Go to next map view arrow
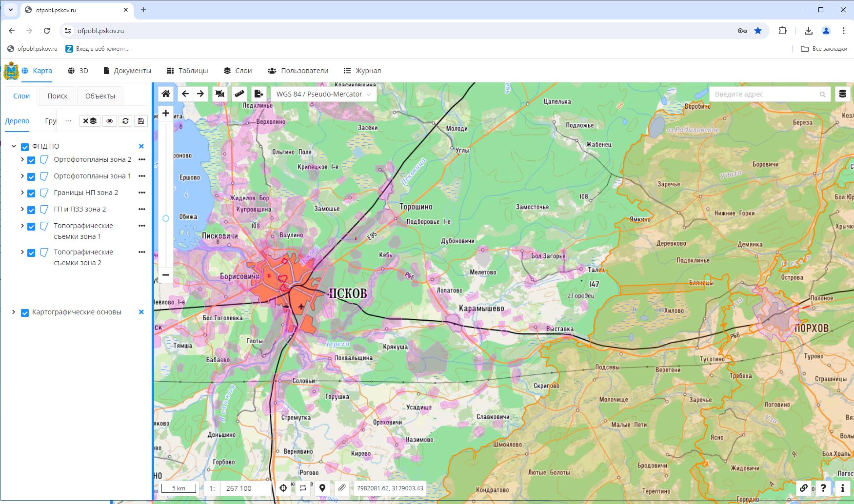The height and width of the screenshot is (504, 854). [x=200, y=94]
